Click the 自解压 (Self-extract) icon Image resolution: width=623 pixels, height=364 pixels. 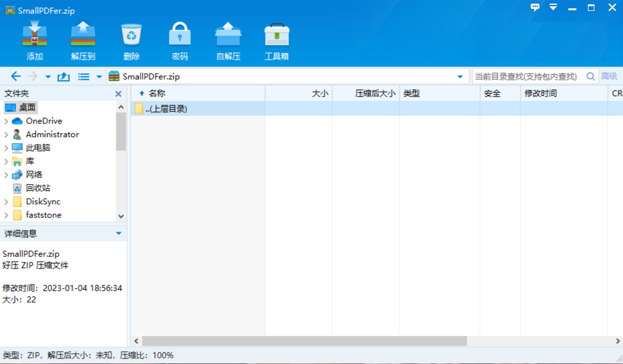coord(228,35)
